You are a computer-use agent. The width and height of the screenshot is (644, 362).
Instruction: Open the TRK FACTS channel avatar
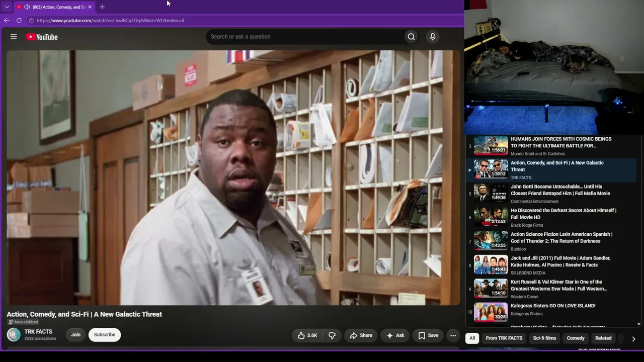(14, 335)
